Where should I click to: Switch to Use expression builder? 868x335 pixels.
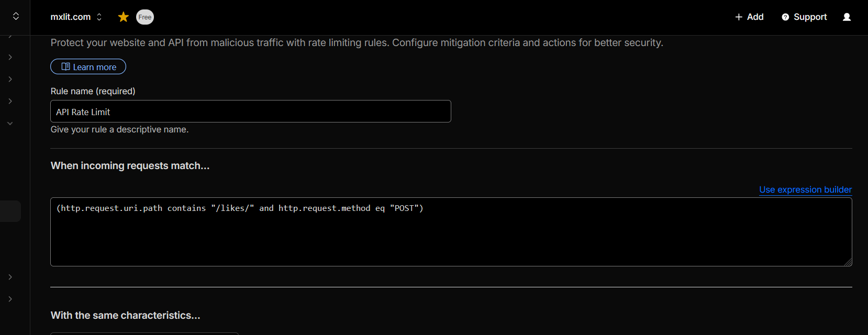(x=805, y=189)
